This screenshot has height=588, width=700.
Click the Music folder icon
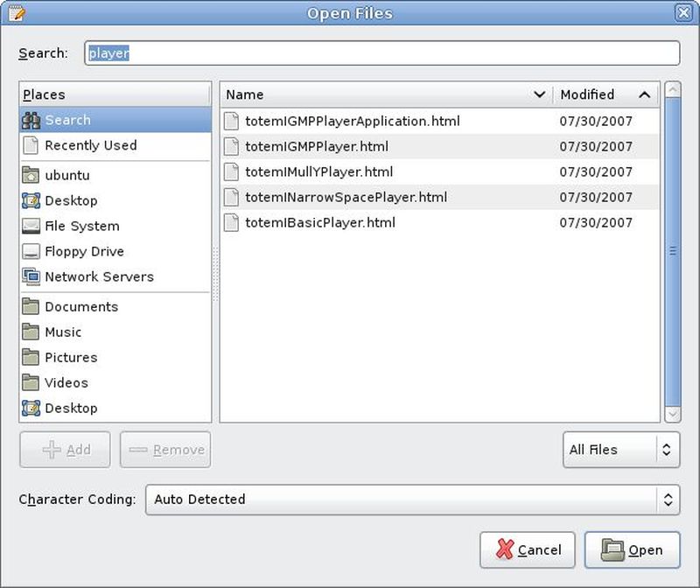tap(31, 332)
